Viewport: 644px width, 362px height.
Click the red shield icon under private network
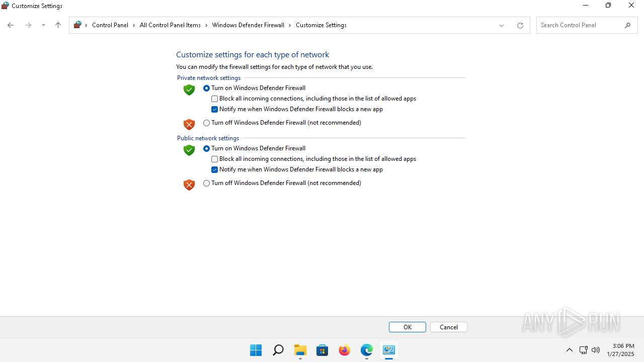coord(189,124)
